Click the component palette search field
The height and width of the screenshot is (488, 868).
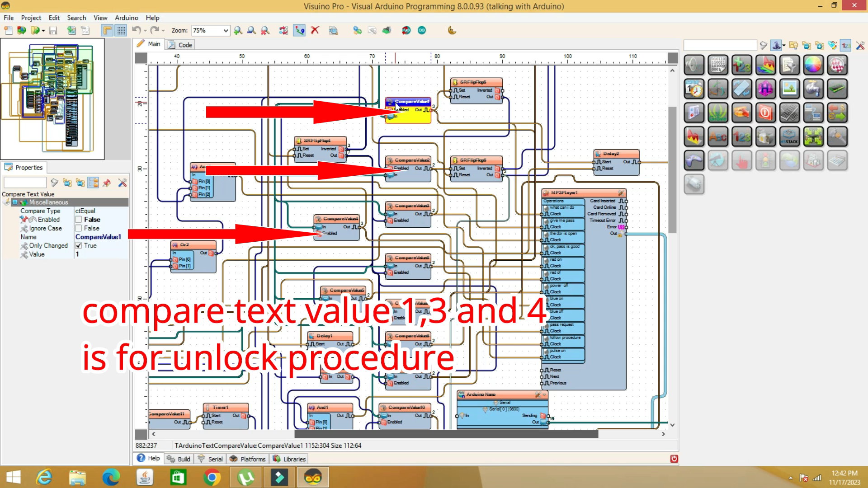pyautogui.click(x=720, y=45)
